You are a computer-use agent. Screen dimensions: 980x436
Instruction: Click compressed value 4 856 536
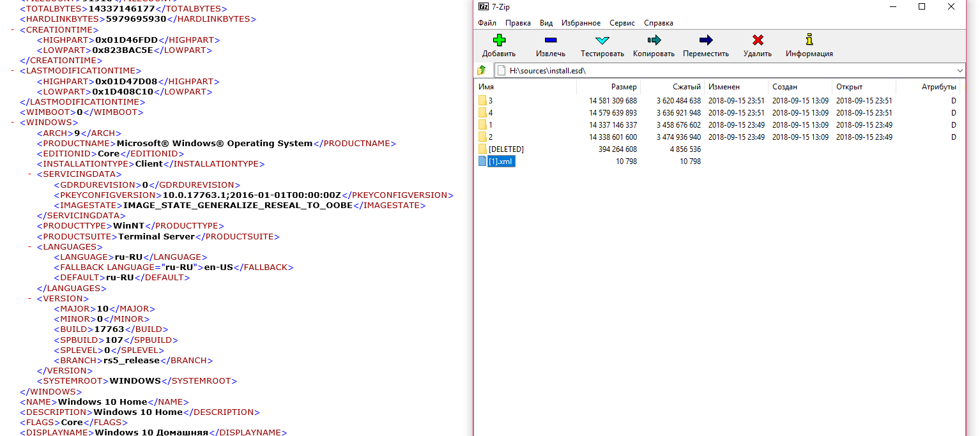[685, 149]
